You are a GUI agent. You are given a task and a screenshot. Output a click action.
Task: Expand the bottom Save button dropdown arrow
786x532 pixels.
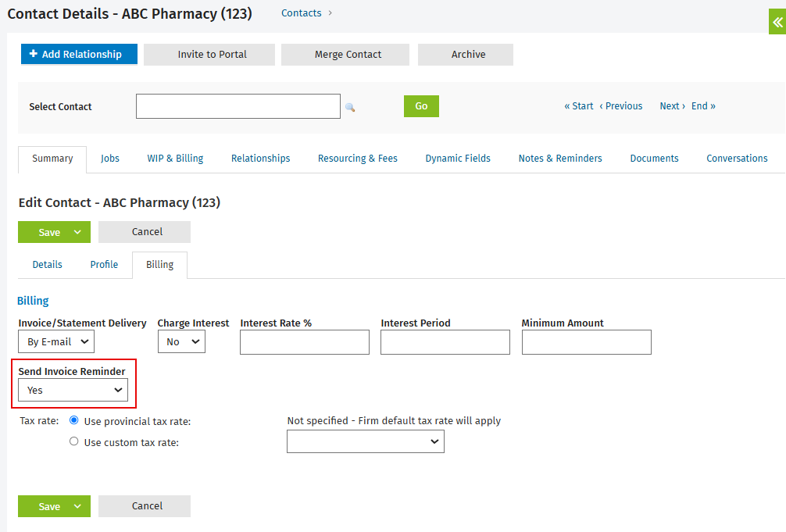pos(77,506)
